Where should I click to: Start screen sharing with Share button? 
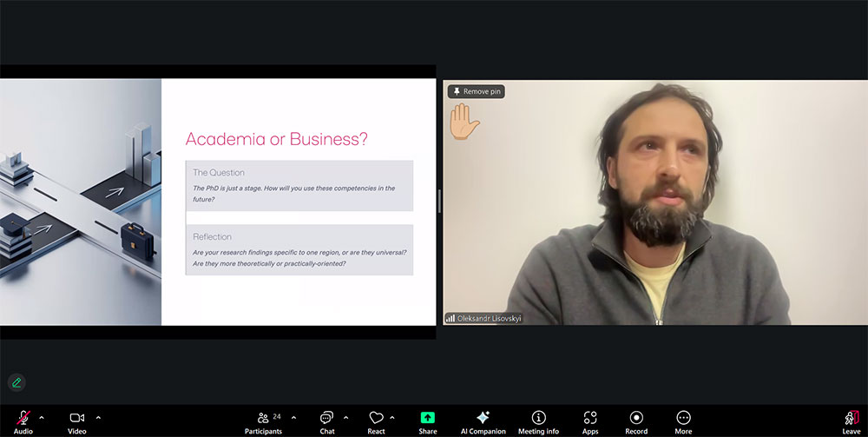pyautogui.click(x=427, y=419)
